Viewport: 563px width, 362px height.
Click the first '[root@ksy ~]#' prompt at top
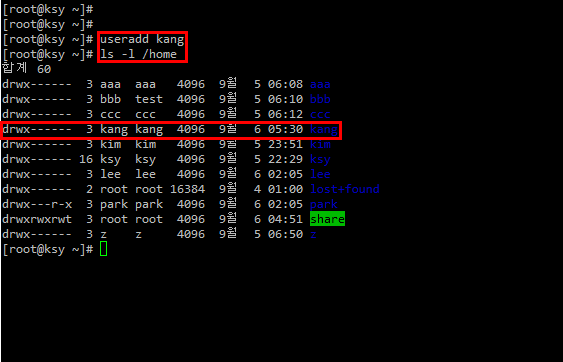pos(48,9)
